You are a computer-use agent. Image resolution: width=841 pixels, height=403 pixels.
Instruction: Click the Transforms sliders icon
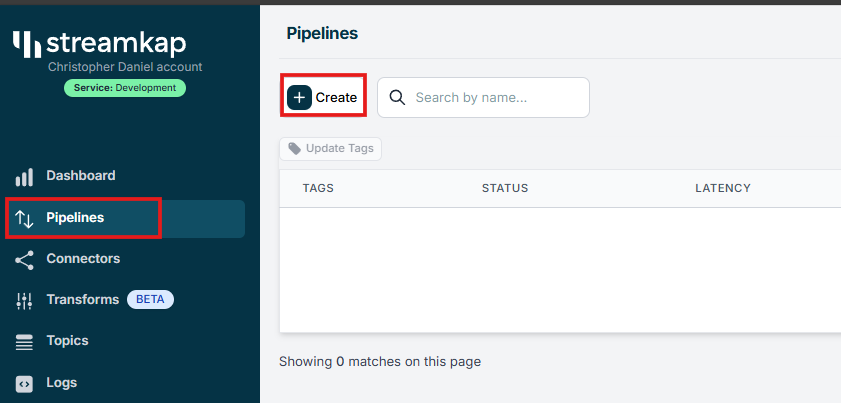(x=24, y=301)
